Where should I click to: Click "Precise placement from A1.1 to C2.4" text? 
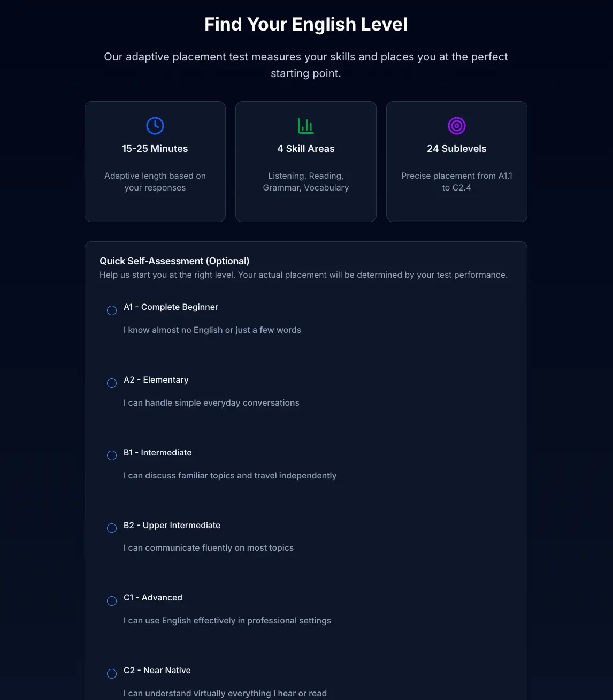point(457,182)
